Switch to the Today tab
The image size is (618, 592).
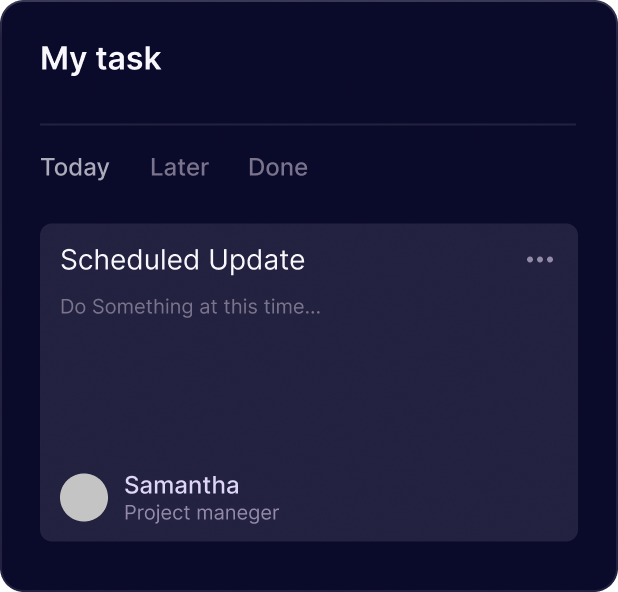pos(75,168)
